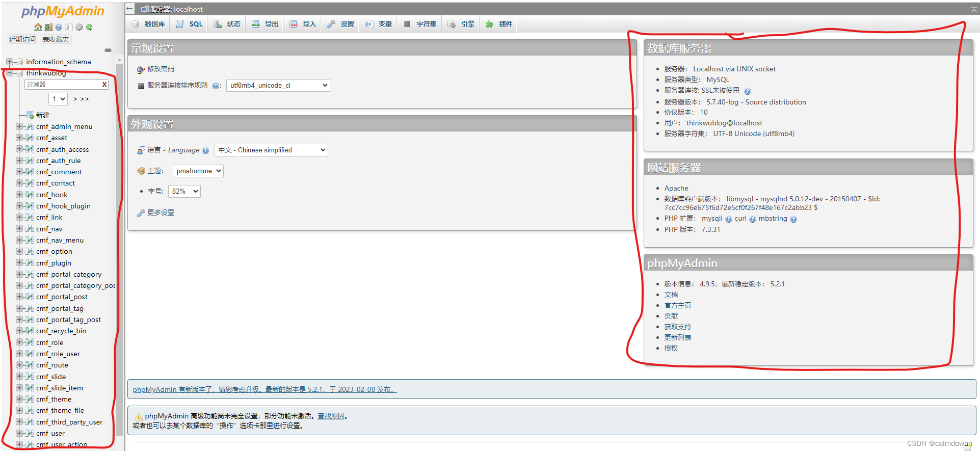This screenshot has width=980, height=451.
Task: Open the MySQL documentation pages icon
Action: (x=68, y=27)
